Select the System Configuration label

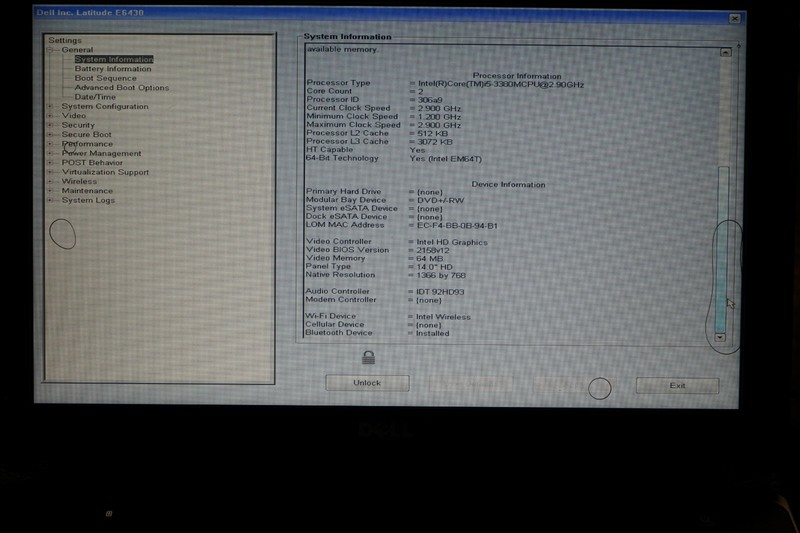click(105, 106)
